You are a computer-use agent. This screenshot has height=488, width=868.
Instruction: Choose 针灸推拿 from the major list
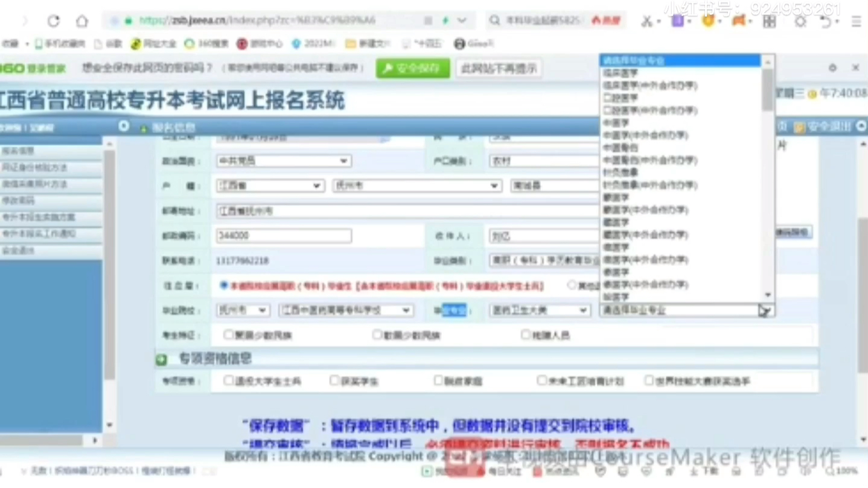[621, 173]
